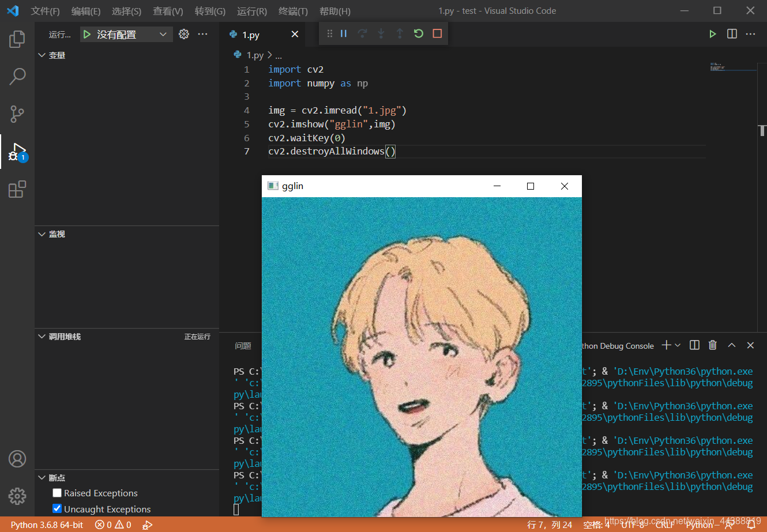Enable the Raised Exceptions breakpoint
Image resolution: width=767 pixels, height=532 pixels.
coord(57,493)
